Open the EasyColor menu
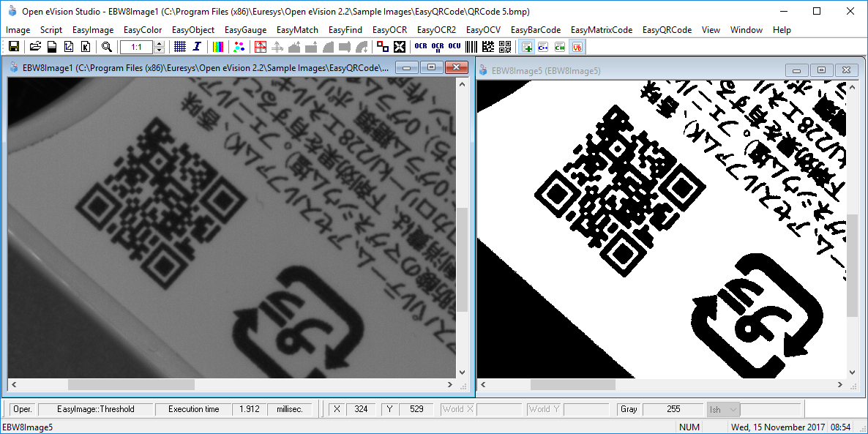 coord(143,30)
